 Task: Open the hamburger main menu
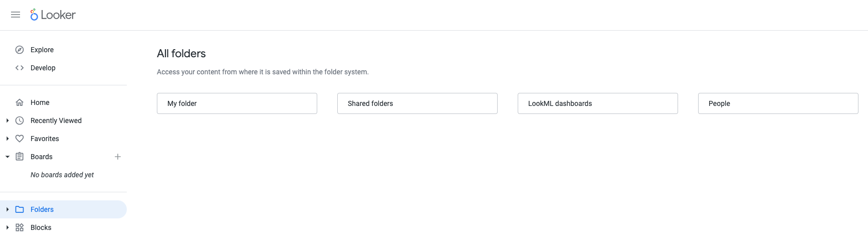(x=16, y=15)
